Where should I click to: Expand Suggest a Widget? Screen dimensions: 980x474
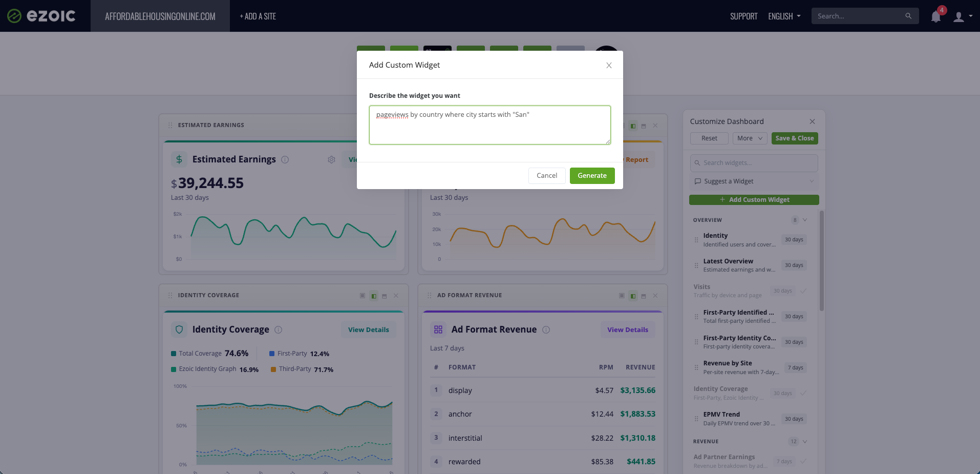click(754, 181)
